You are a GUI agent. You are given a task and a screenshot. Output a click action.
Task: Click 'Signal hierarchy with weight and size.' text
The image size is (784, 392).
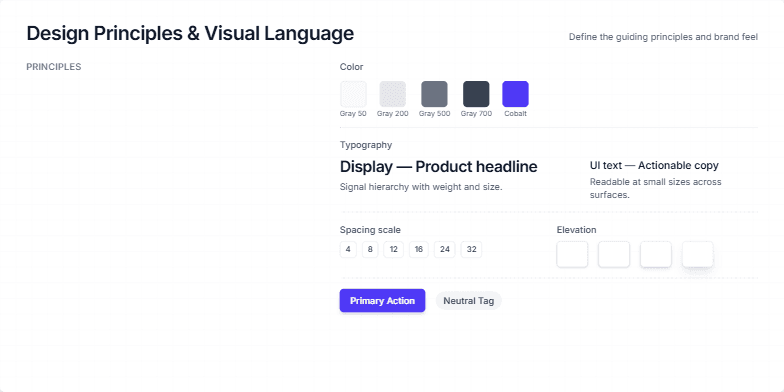(x=421, y=187)
